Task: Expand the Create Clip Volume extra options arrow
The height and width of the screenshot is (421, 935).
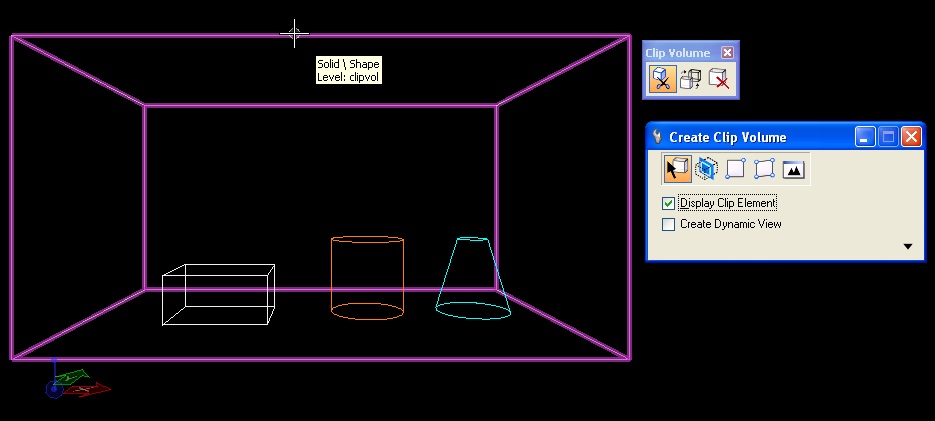Action: [908, 246]
